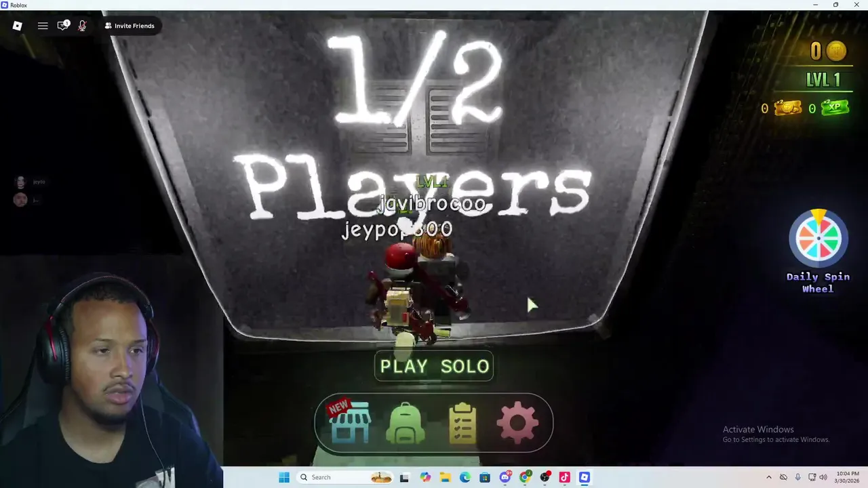Click the gold coin counter icon
The width and height of the screenshot is (868, 488).
click(837, 51)
